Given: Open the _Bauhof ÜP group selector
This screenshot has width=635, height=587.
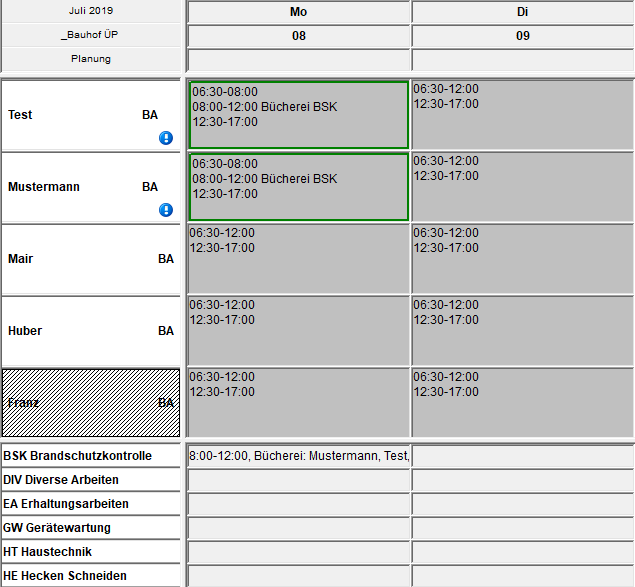Looking at the screenshot, I should point(91,35).
